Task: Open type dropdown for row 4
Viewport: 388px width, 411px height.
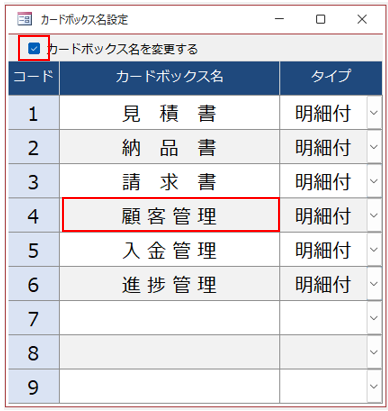Action: 374,215
